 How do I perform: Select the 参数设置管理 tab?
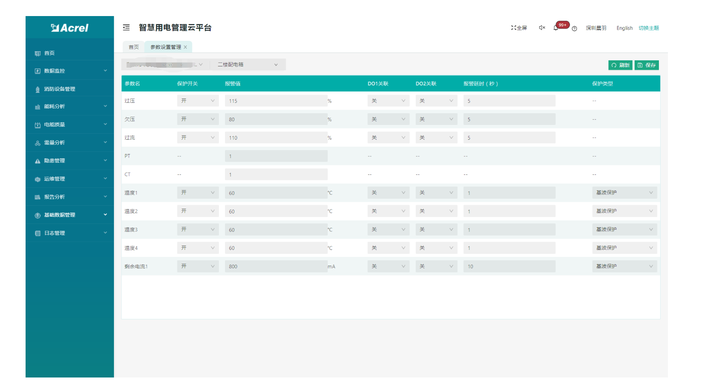point(166,47)
